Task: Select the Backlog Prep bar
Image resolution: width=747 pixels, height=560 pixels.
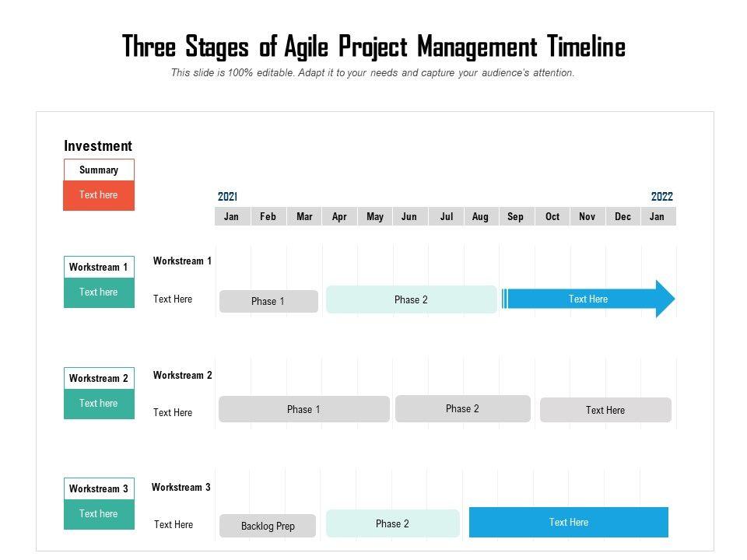Action: [268, 526]
